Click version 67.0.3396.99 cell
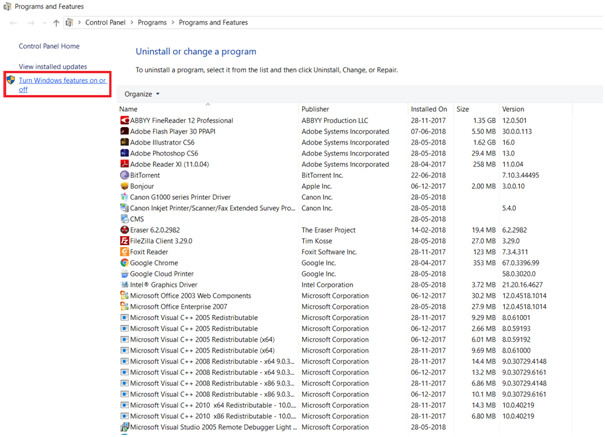This screenshot has width=605, height=437. 521,263
